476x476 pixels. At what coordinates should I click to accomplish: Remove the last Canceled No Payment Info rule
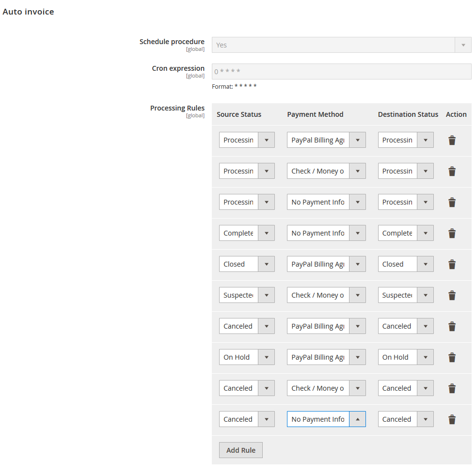pos(452,420)
